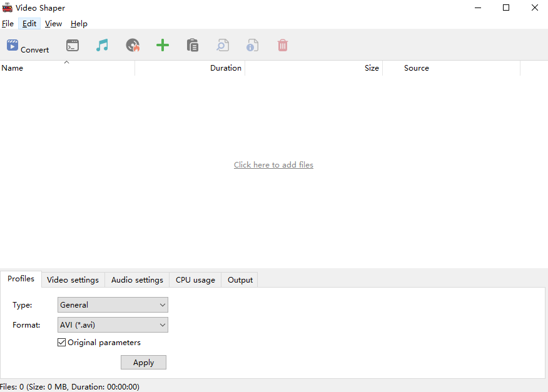Image resolution: width=548 pixels, height=392 pixels.
Task: Add files with the green plus icon
Action: pyautogui.click(x=163, y=46)
